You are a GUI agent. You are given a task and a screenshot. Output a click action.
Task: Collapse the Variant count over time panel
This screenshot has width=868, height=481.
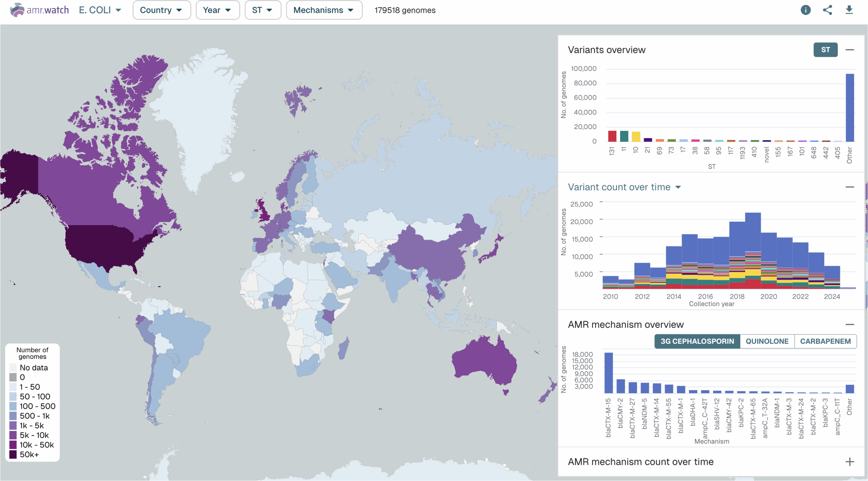[850, 187]
